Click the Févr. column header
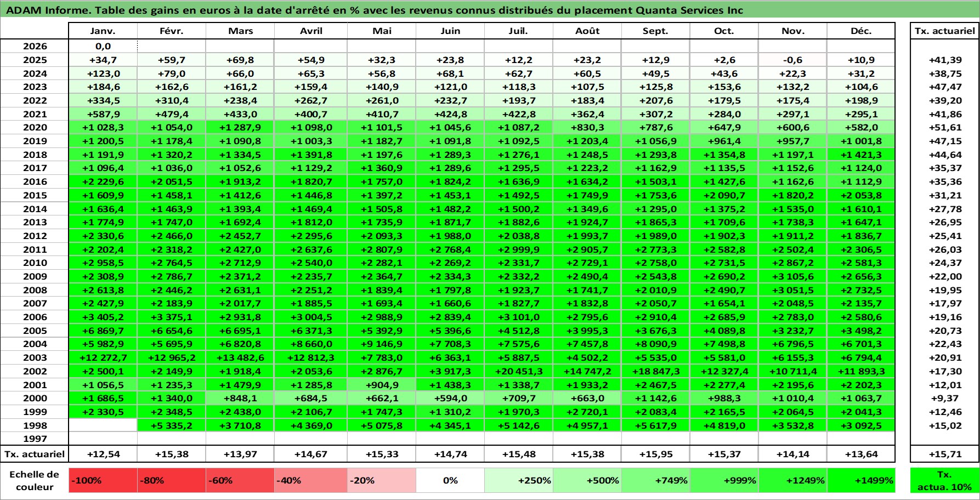The height and width of the screenshot is (500, 980). [x=172, y=31]
